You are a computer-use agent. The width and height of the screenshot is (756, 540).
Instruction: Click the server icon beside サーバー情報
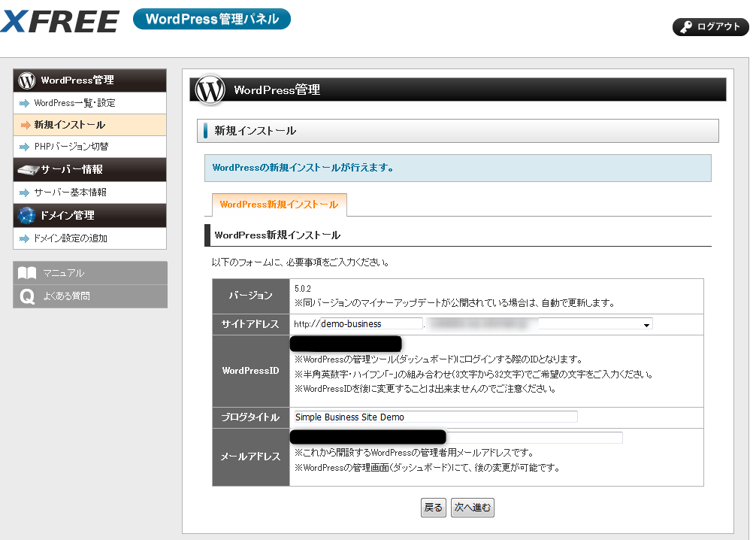28,170
